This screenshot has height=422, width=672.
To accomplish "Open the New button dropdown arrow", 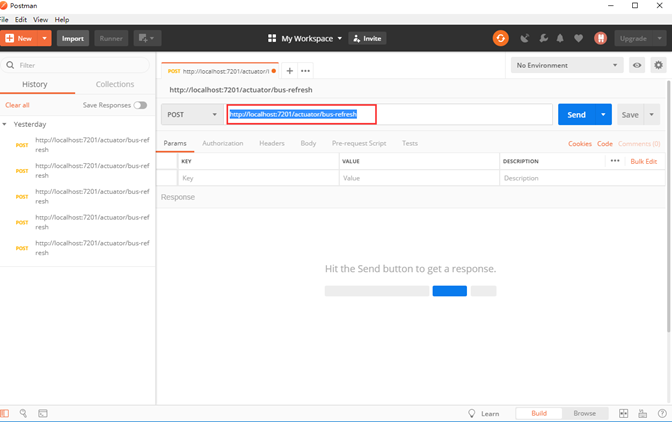I will (x=45, y=38).
